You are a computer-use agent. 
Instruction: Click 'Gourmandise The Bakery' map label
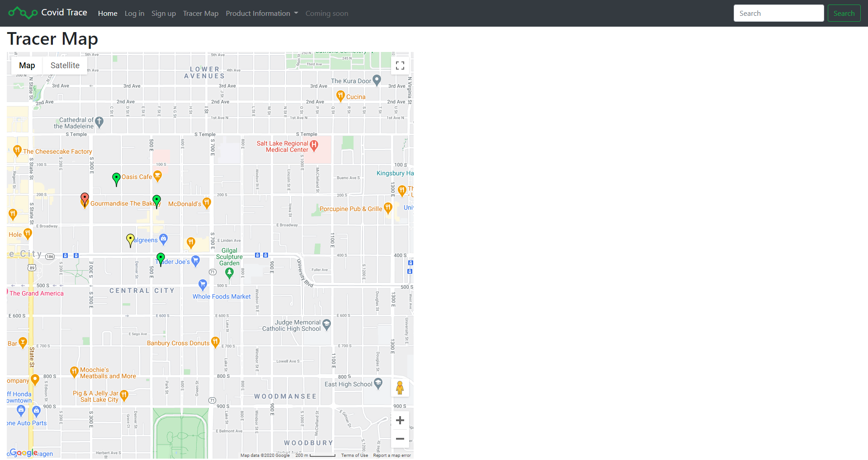pos(126,204)
